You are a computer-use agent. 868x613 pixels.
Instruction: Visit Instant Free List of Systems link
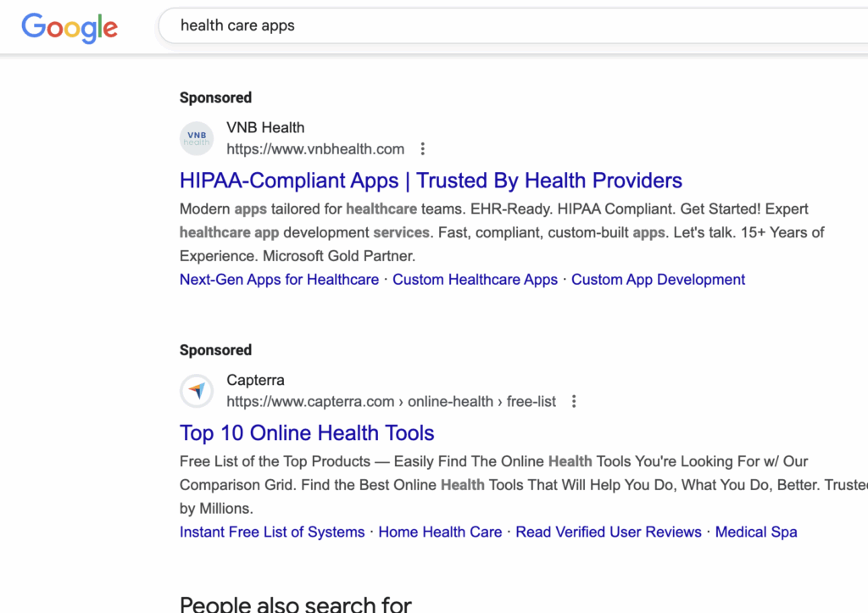coord(272,532)
